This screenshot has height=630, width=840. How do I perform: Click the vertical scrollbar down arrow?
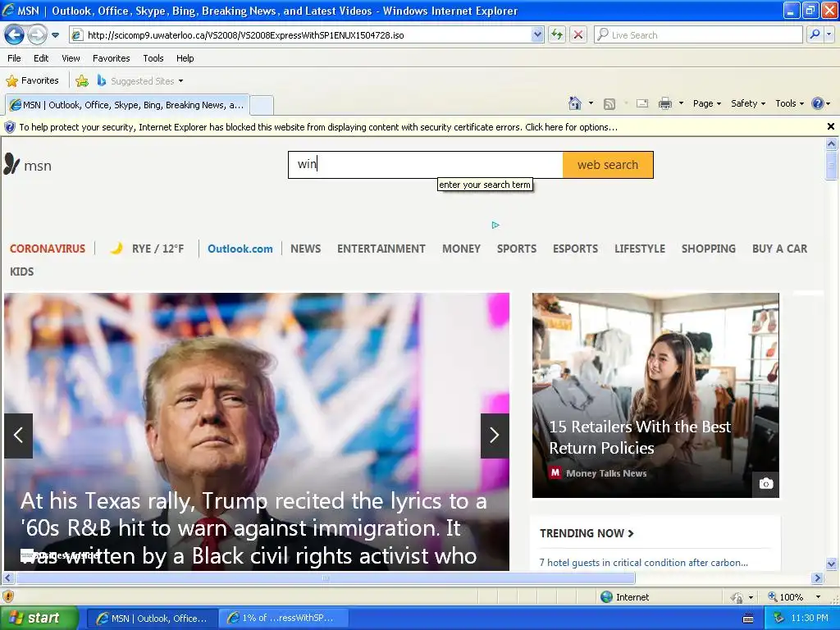pyautogui.click(x=831, y=563)
